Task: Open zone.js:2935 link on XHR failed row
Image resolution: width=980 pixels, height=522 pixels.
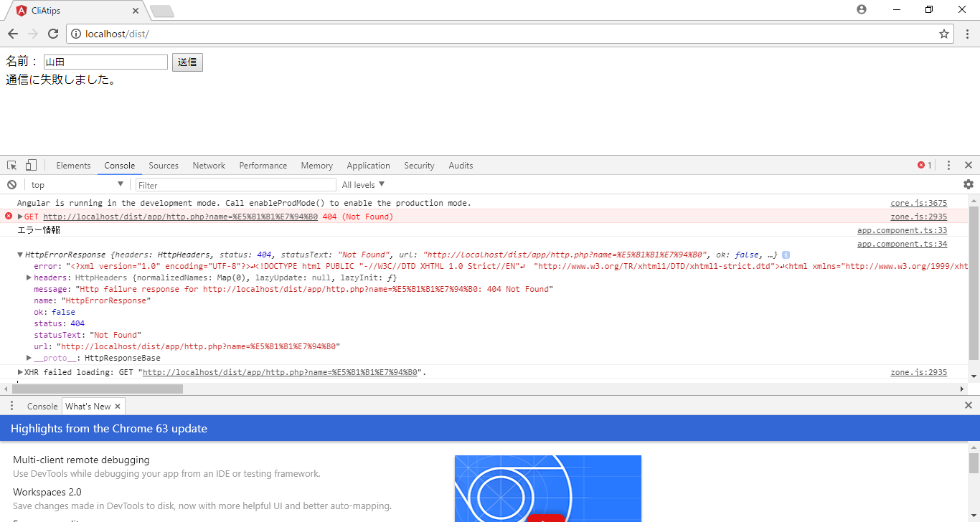Action: coord(919,372)
